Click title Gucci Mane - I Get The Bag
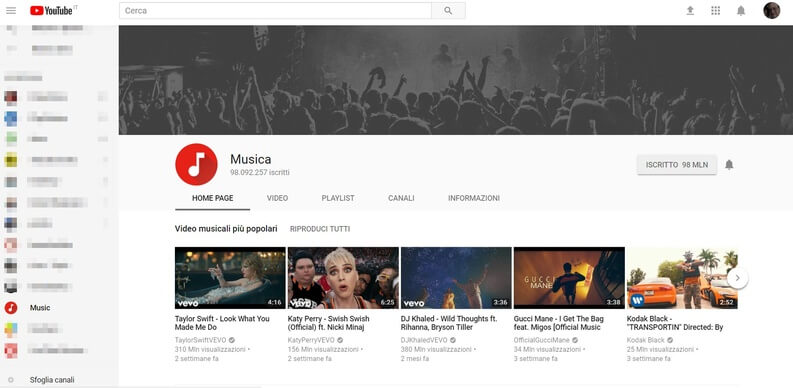 (559, 323)
